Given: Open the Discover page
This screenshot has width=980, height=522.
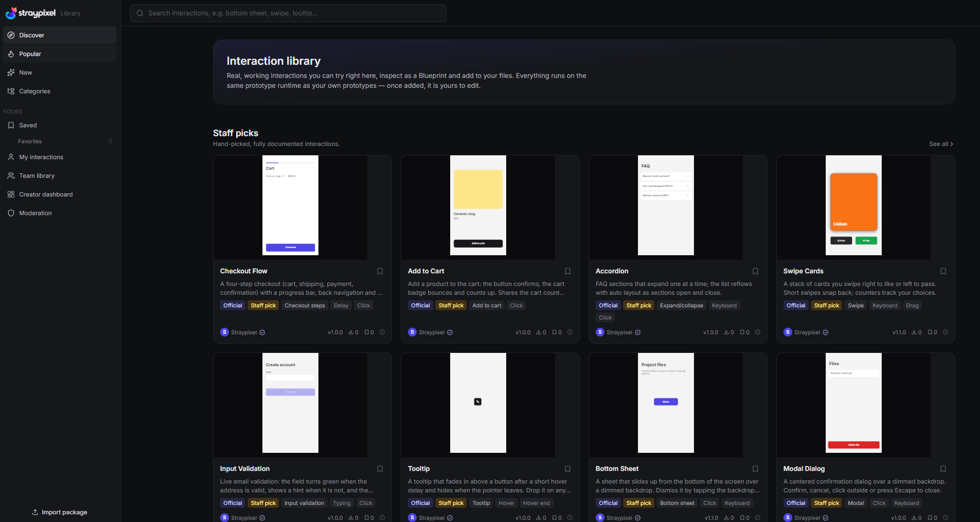Looking at the screenshot, I should click(59, 35).
